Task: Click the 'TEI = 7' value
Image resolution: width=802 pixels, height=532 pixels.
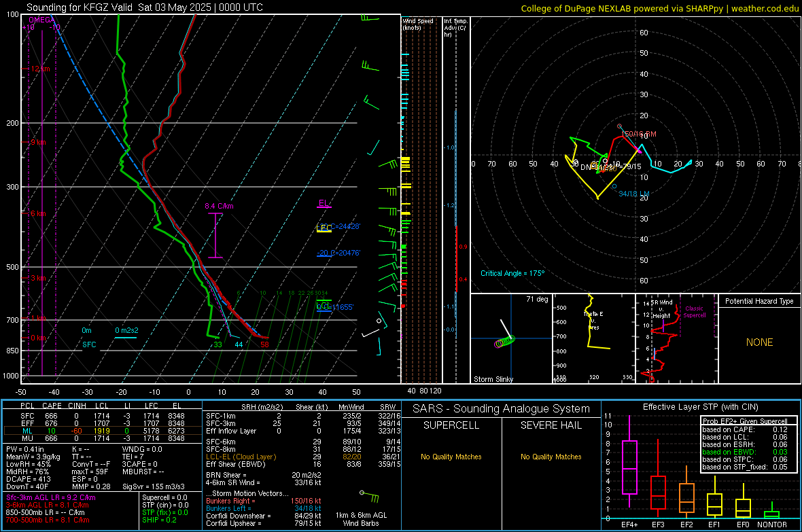Action: click(x=133, y=457)
